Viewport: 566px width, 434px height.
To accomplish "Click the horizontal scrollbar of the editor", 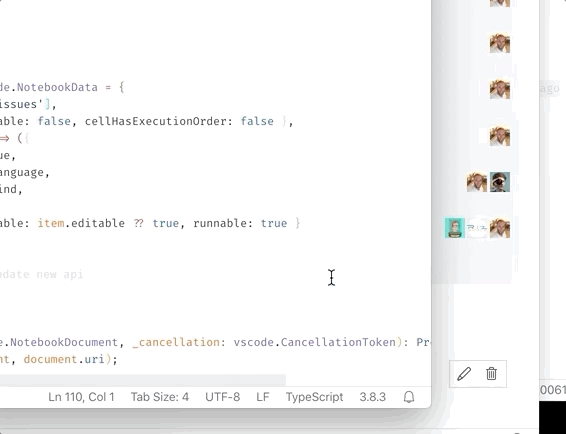I will [x=143, y=380].
